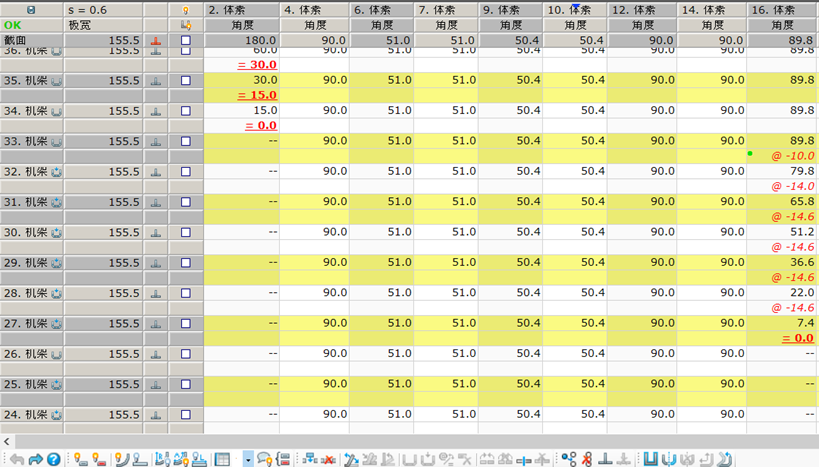Image resolution: width=819 pixels, height=467 pixels.
Task: Click the station icon in row 35
Action: point(156,81)
